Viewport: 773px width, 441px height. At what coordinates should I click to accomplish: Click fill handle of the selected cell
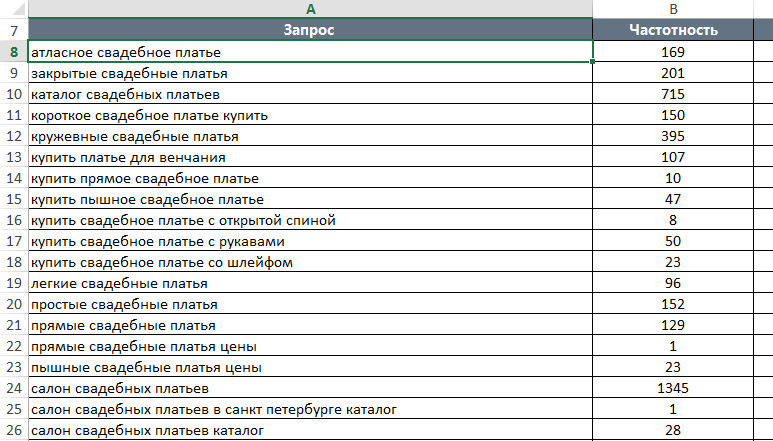coord(592,62)
